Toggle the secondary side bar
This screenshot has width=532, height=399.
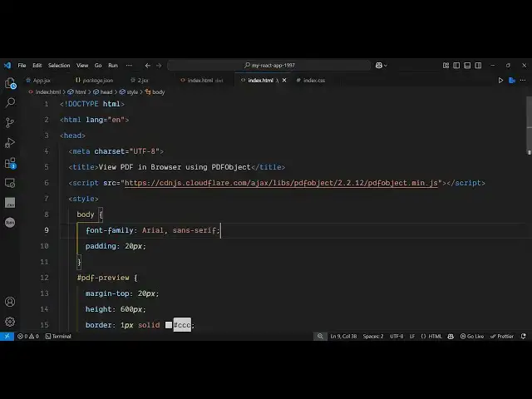click(478, 65)
